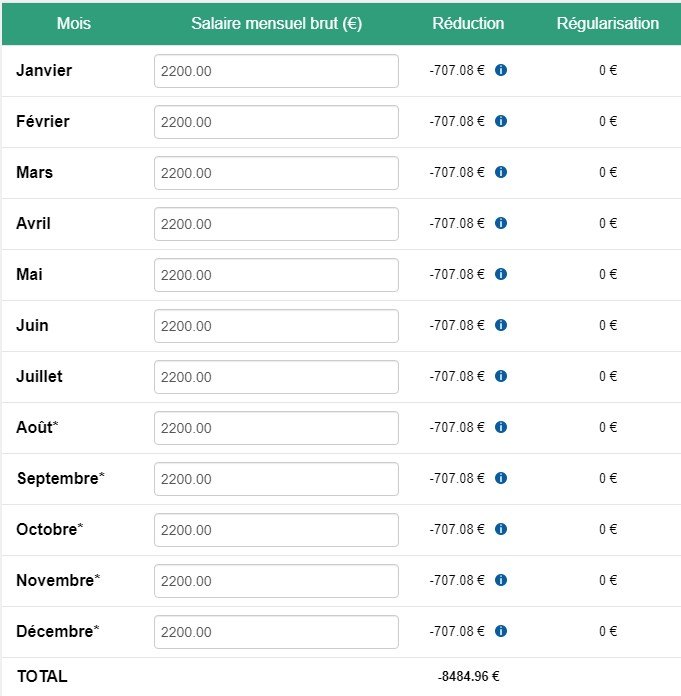Click the Septembre salary input field
681x696 pixels.
tap(276, 479)
